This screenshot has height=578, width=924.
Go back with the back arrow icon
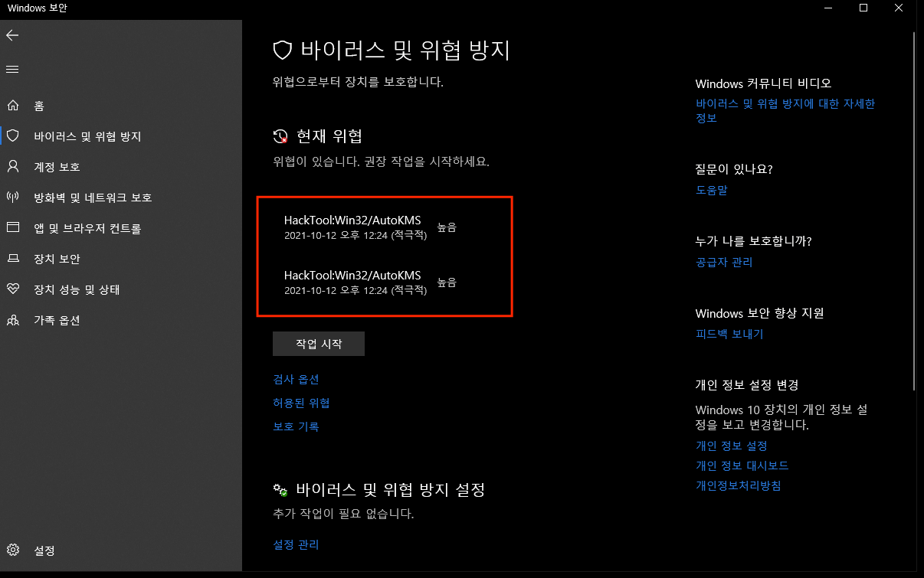coord(12,35)
